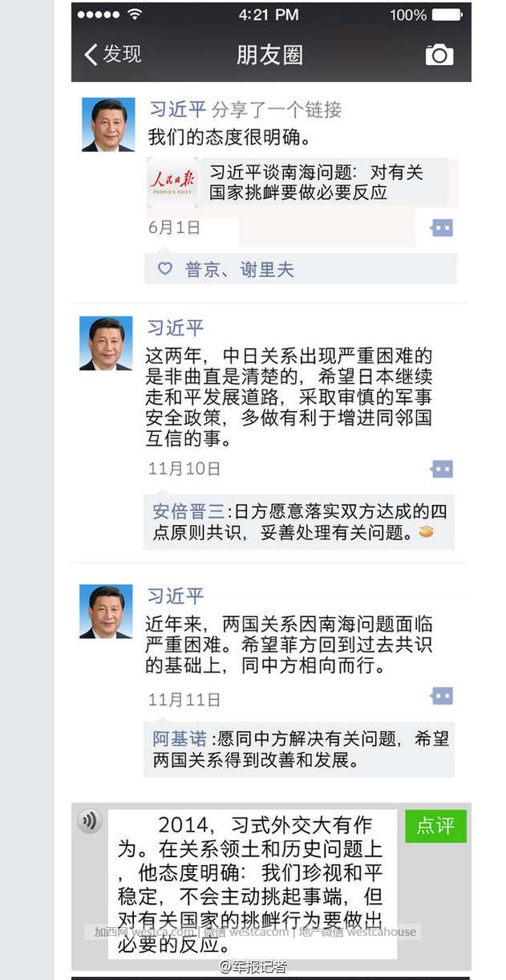Open comment bubble icon beside 11月11日

coord(442,695)
